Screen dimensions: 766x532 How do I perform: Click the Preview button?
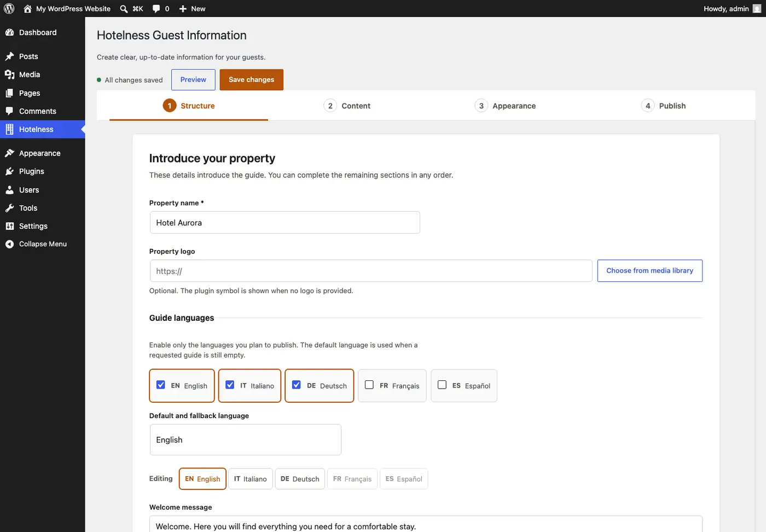pyautogui.click(x=193, y=80)
